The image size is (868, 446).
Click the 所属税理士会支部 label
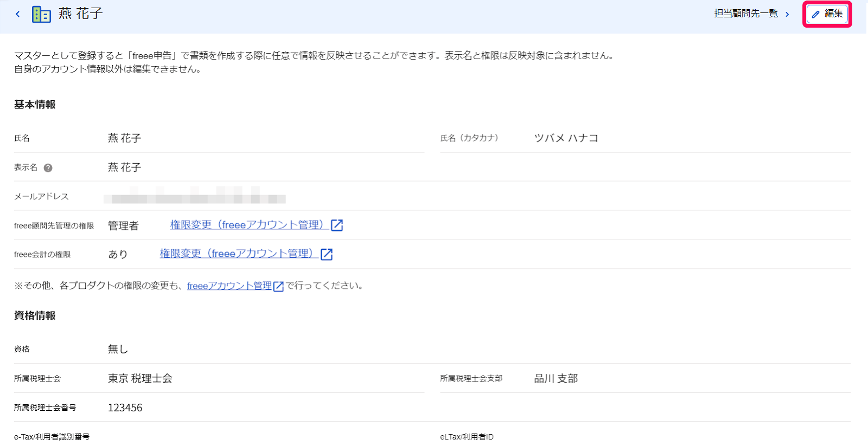pyautogui.click(x=471, y=378)
